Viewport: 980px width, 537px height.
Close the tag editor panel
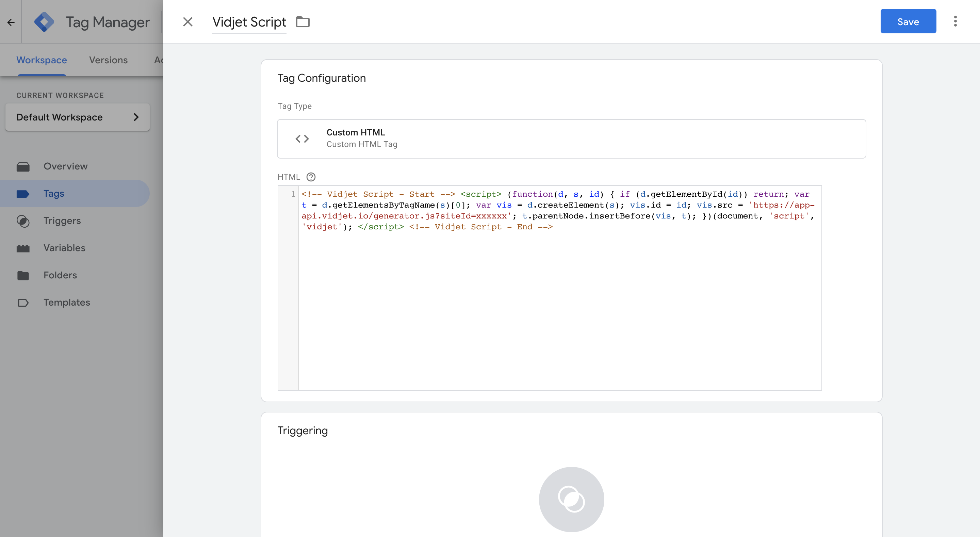tap(187, 22)
